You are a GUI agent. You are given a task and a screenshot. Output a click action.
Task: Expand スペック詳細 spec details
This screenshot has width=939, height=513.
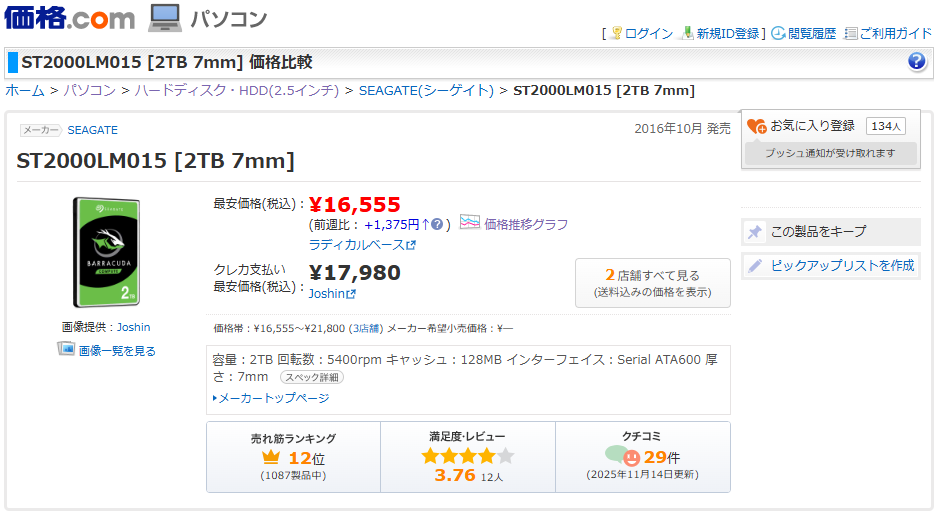point(311,377)
